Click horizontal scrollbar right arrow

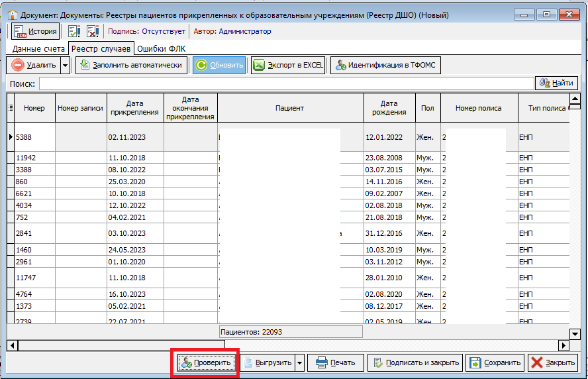point(563,345)
